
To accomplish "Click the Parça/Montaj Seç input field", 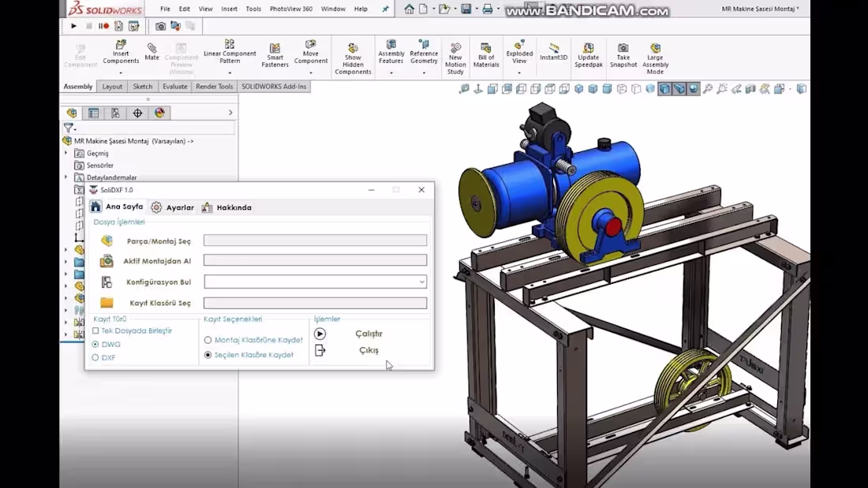I will tap(314, 240).
